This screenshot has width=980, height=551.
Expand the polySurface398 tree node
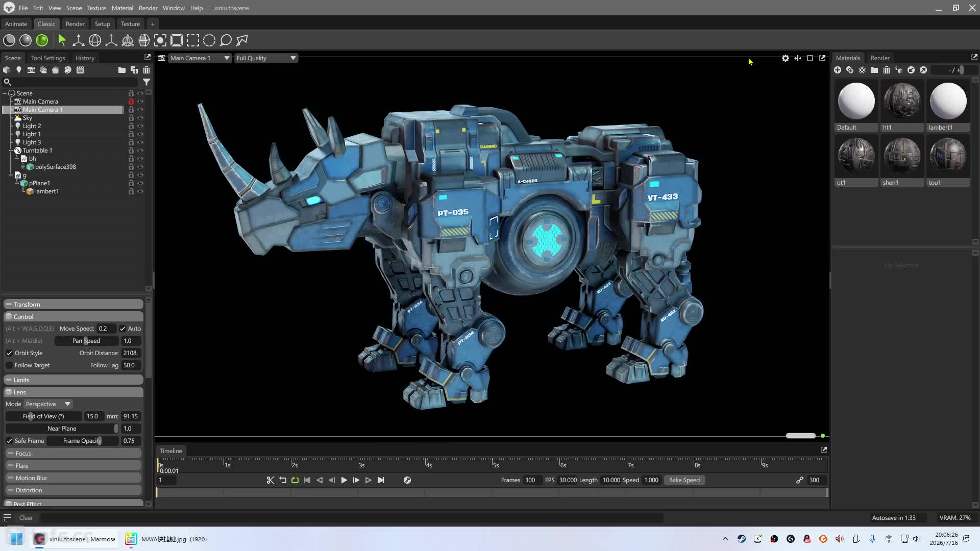(23, 167)
